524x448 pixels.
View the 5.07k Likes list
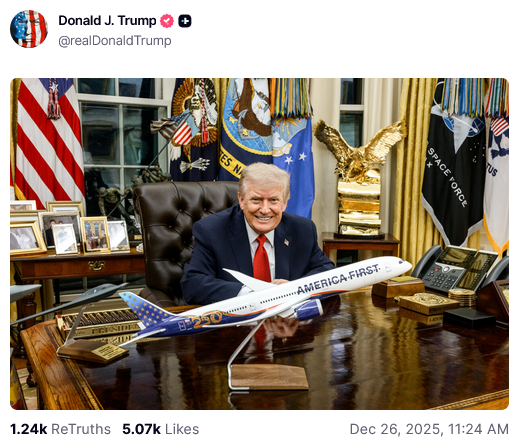point(160,429)
